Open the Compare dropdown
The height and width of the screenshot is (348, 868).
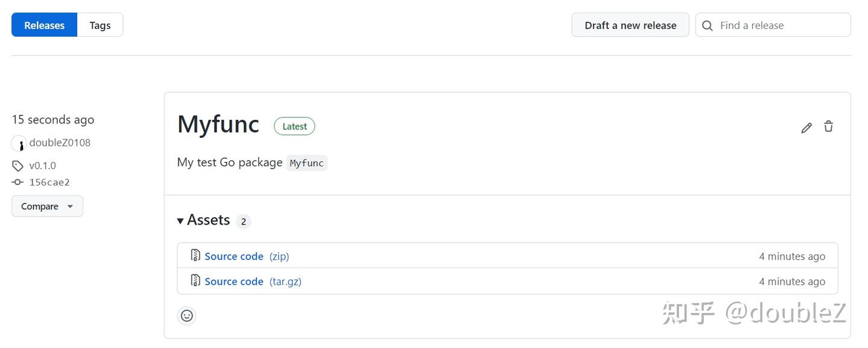pyautogui.click(x=47, y=206)
